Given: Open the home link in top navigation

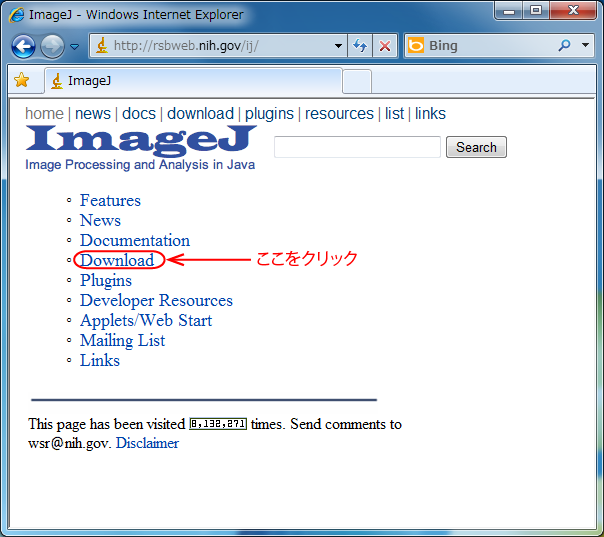Looking at the screenshot, I should [44, 114].
